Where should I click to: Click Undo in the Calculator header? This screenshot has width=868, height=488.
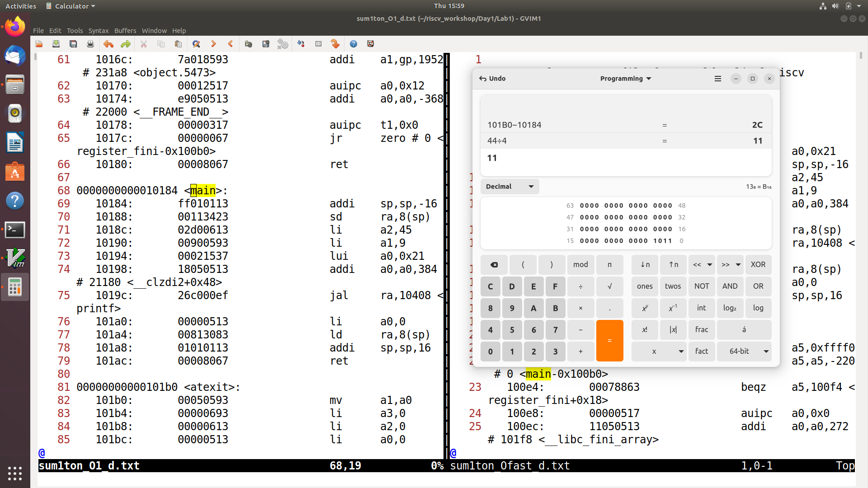click(x=493, y=78)
